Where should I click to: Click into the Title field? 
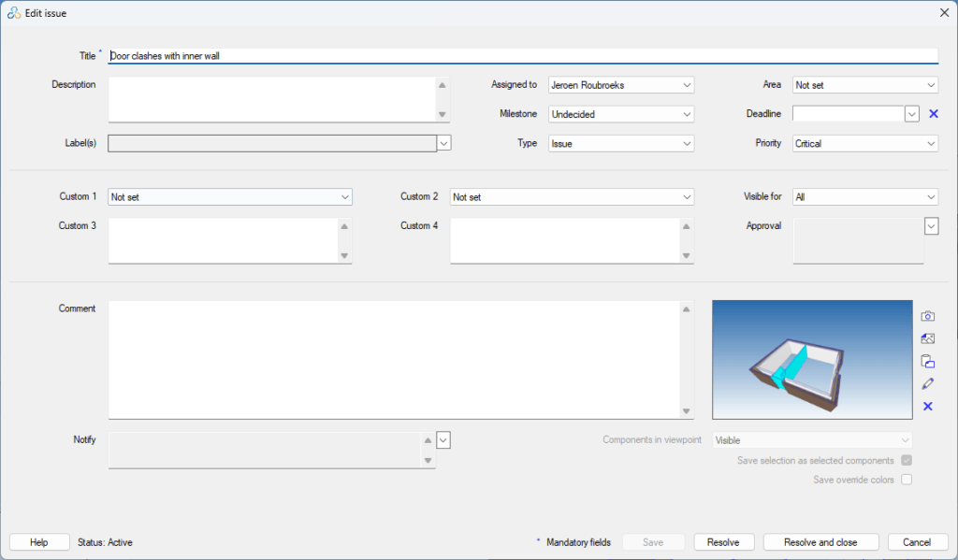(523, 55)
